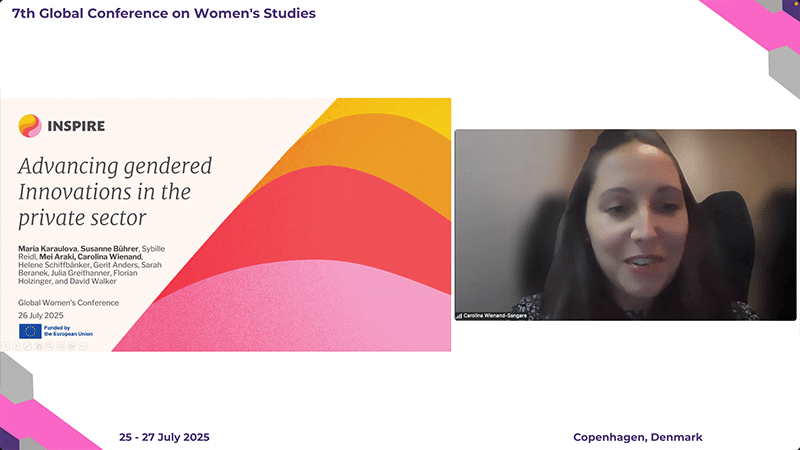Advance to next slide using arrow icon
800x450 pixels.
(16, 346)
